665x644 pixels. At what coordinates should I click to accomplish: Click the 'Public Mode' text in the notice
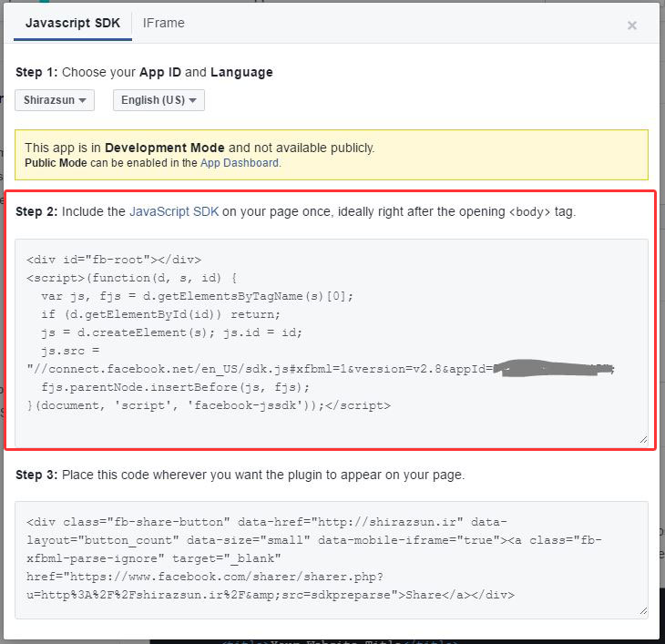(x=56, y=163)
